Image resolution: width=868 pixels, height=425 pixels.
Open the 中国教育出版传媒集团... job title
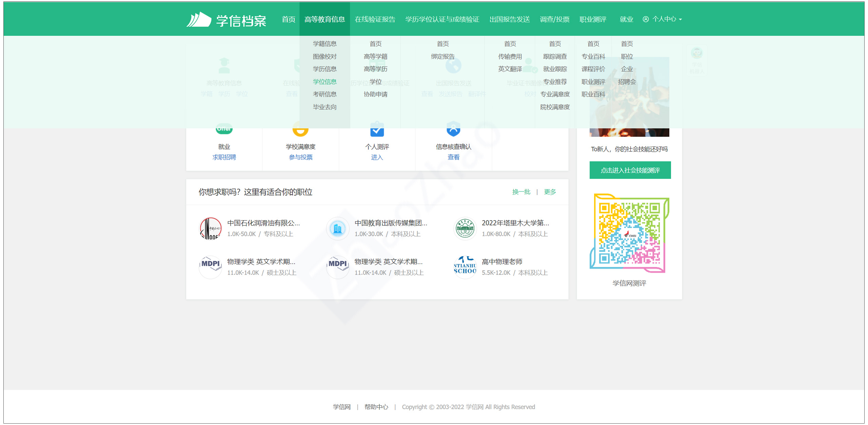391,223
